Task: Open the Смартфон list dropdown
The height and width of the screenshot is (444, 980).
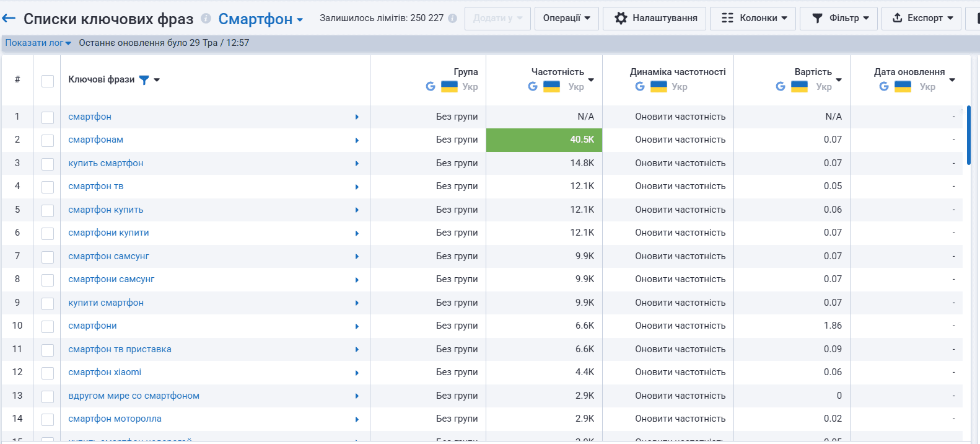Action: point(261,19)
